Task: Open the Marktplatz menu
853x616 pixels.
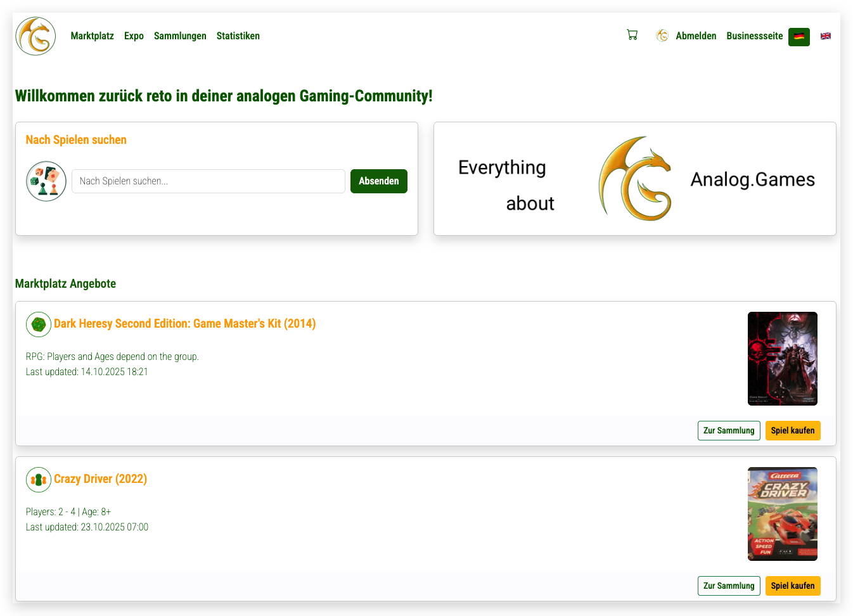Action: click(x=92, y=36)
